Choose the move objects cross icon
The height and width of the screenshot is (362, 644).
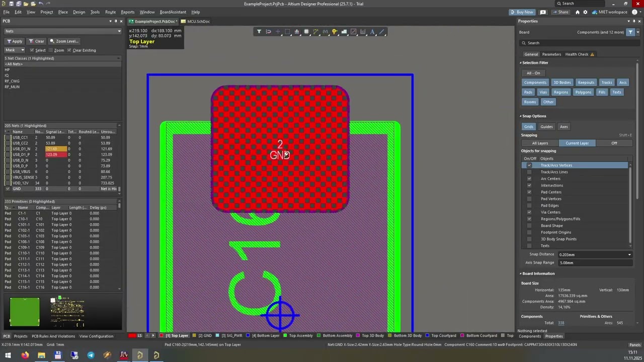click(x=278, y=32)
